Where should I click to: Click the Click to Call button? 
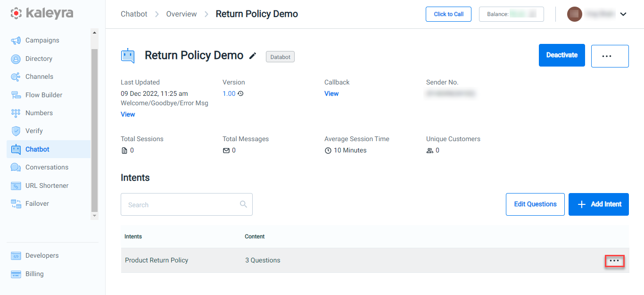click(x=449, y=14)
